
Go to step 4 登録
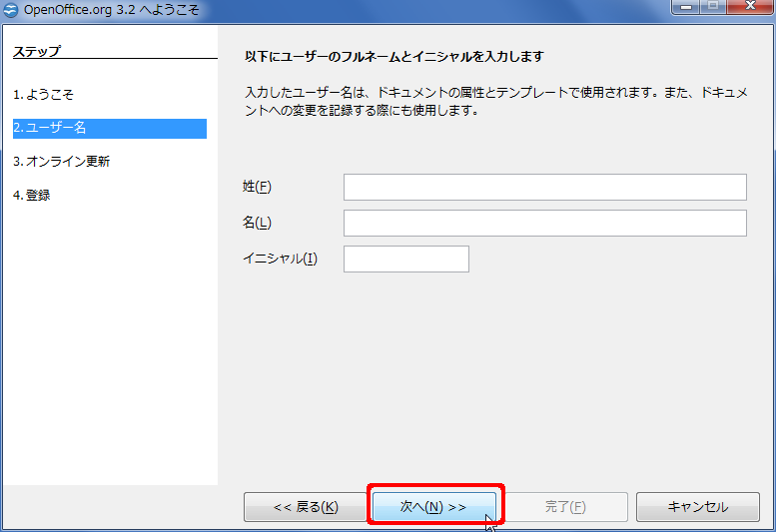click(x=31, y=195)
